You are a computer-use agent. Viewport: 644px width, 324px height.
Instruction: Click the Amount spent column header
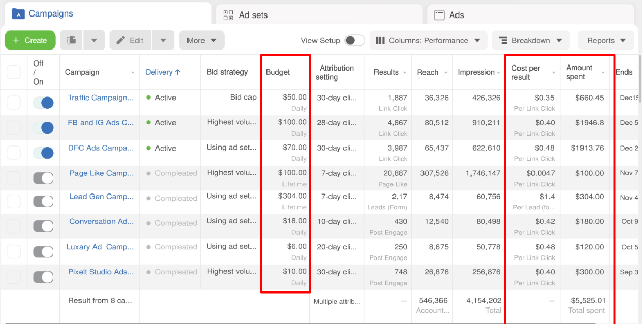pyautogui.click(x=579, y=72)
